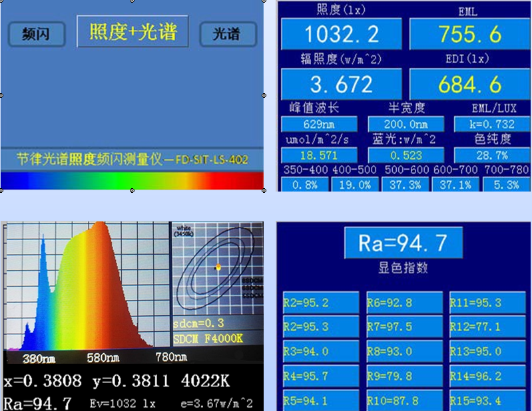Viewport: 532px width, 411px height.
Task: Select the illuminance value 1032.2
Action: (341, 33)
